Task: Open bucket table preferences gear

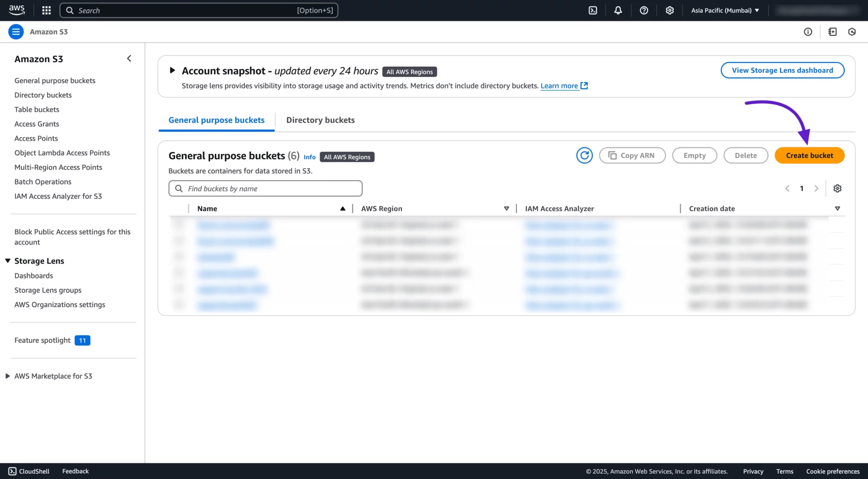Action: click(x=837, y=188)
